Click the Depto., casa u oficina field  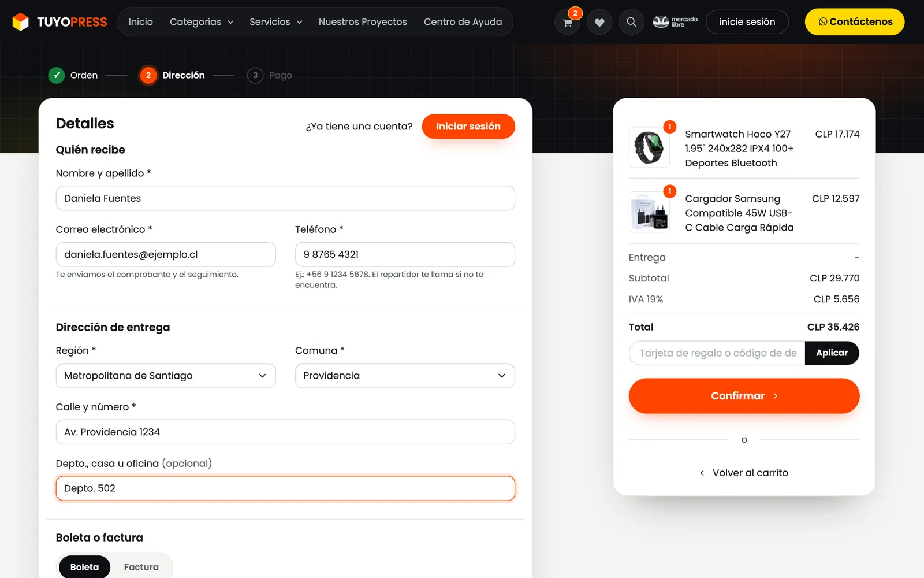tap(285, 488)
